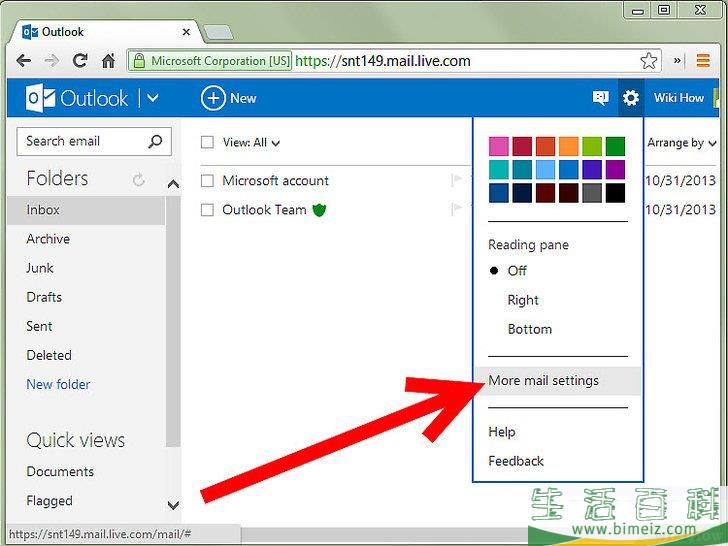Open the View: All dropdown
Viewport: 728px width, 546px height.
tap(251, 143)
